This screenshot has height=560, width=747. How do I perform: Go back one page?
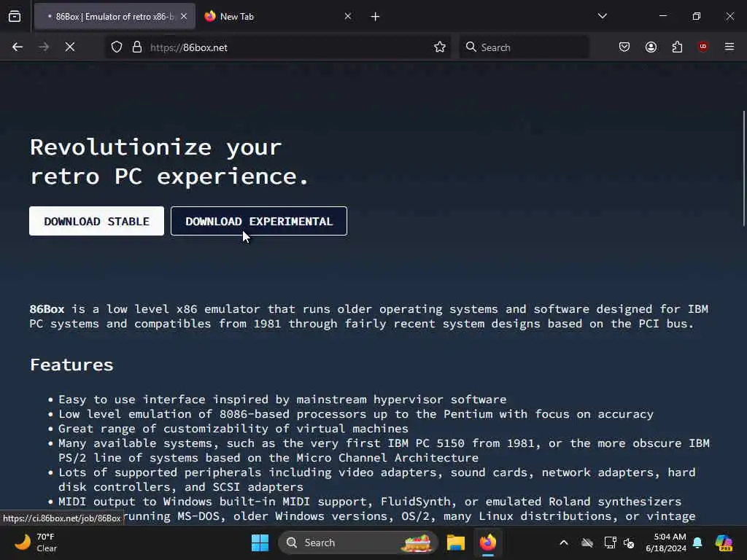[18, 47]
